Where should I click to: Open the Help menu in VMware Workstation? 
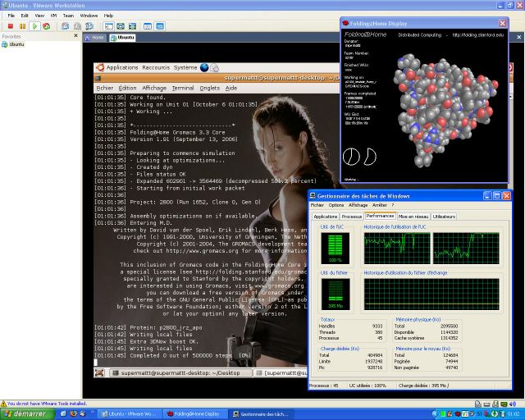108,16
